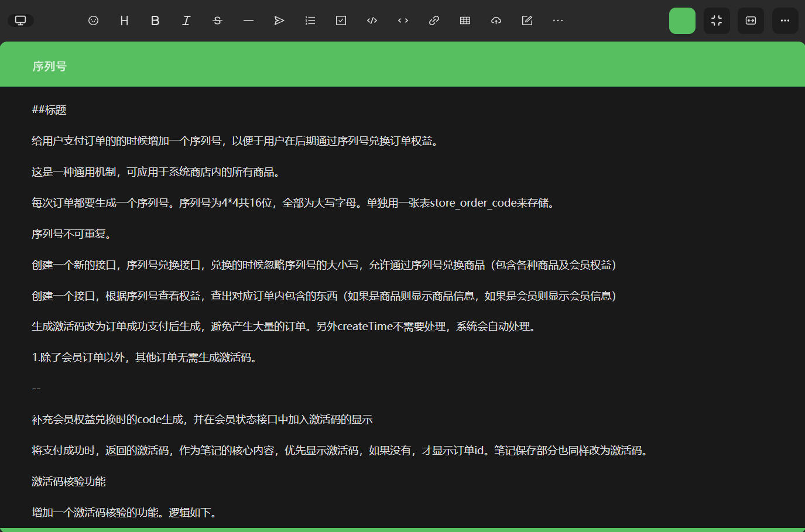
Task: Toggle a task checklist item
Action: 340,20
